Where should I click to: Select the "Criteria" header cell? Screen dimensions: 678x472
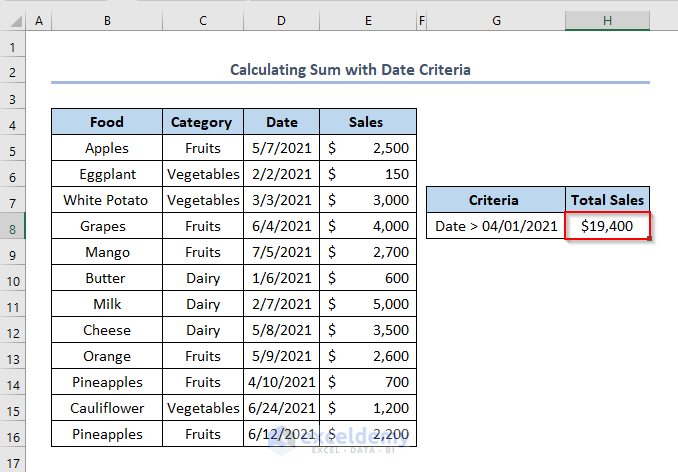(496, 200)
